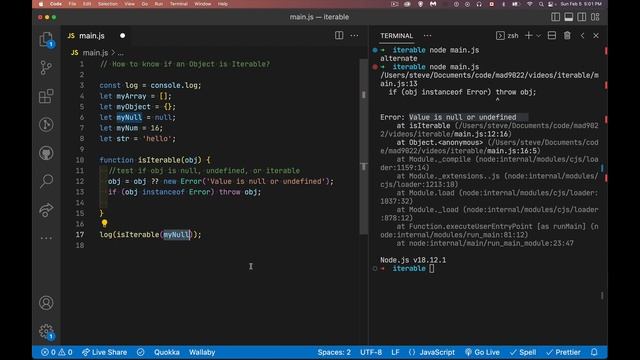The image size is (640, 360).
Task: Click main.js in the breadcrumb path
Action: (x=96, y=53)
